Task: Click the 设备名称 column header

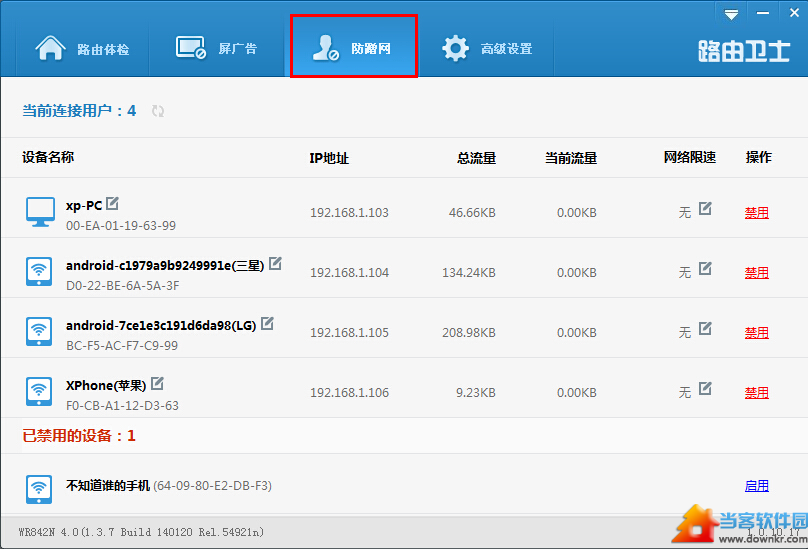Action: 48,157
